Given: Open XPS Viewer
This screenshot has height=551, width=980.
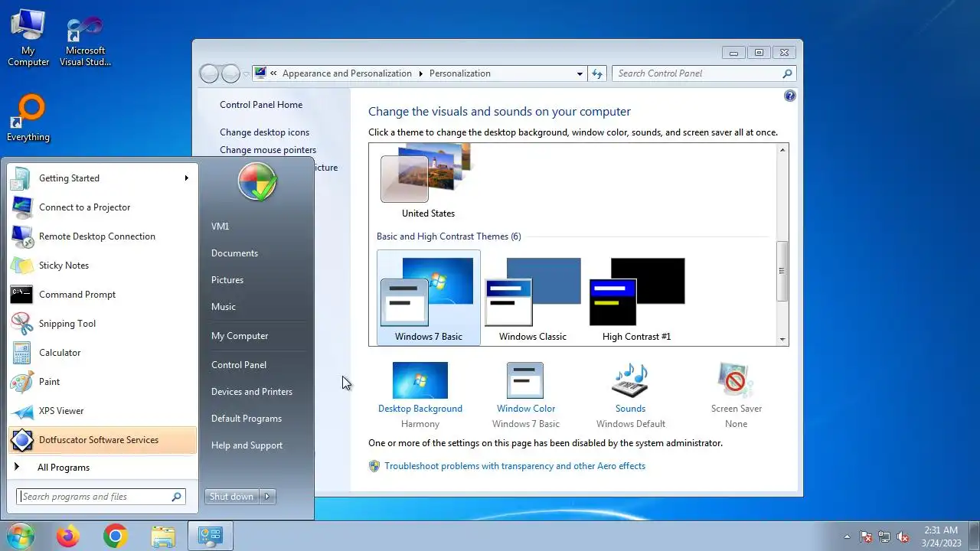Looking at the screenshot, I should (x=102, y=411).
